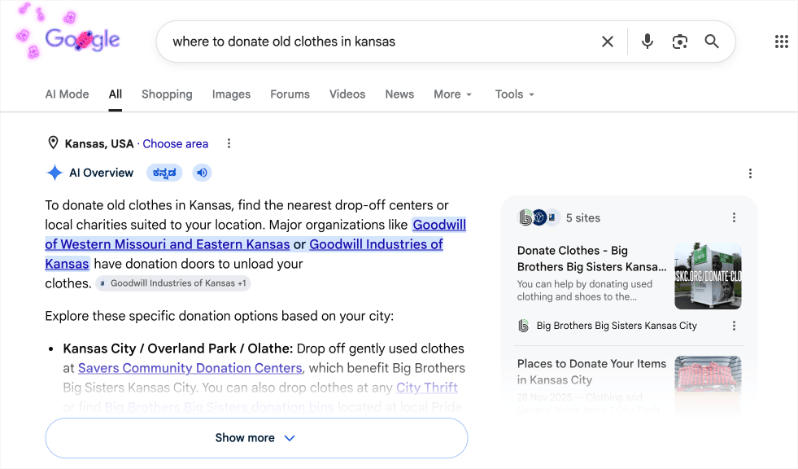Click the AI Overview sparkle icon

click(54, 173)
